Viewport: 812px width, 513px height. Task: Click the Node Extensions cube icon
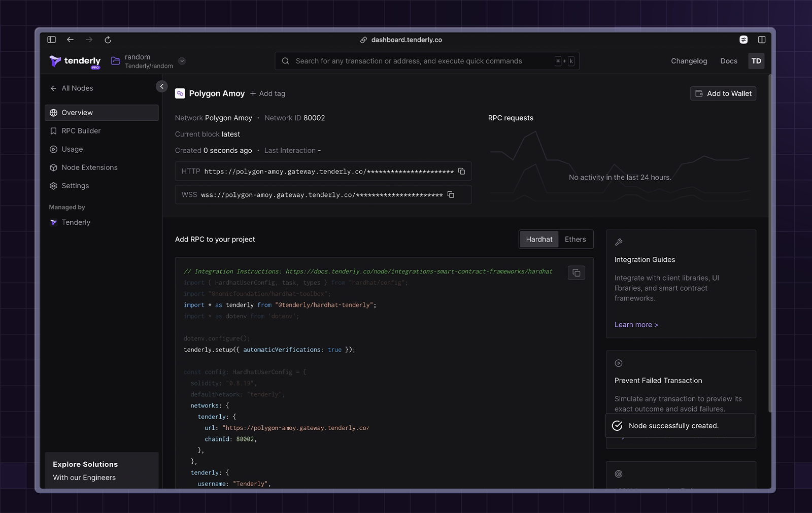coord(53,167)
